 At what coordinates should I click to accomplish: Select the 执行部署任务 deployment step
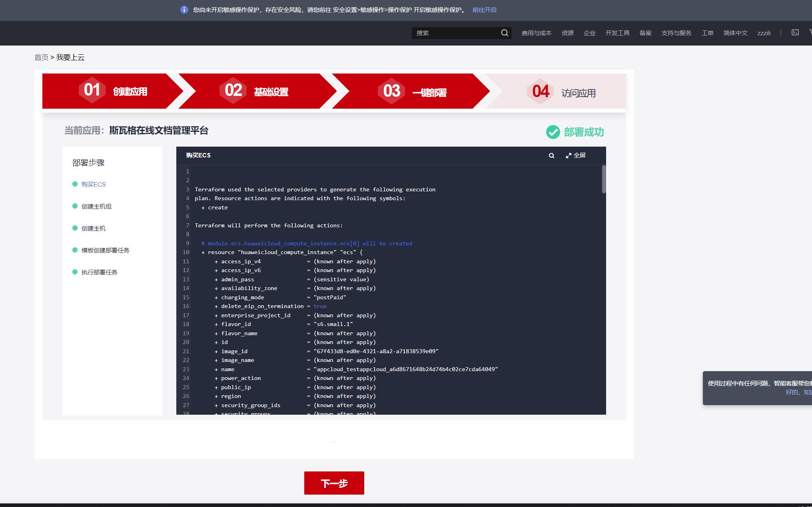[99, 272]
